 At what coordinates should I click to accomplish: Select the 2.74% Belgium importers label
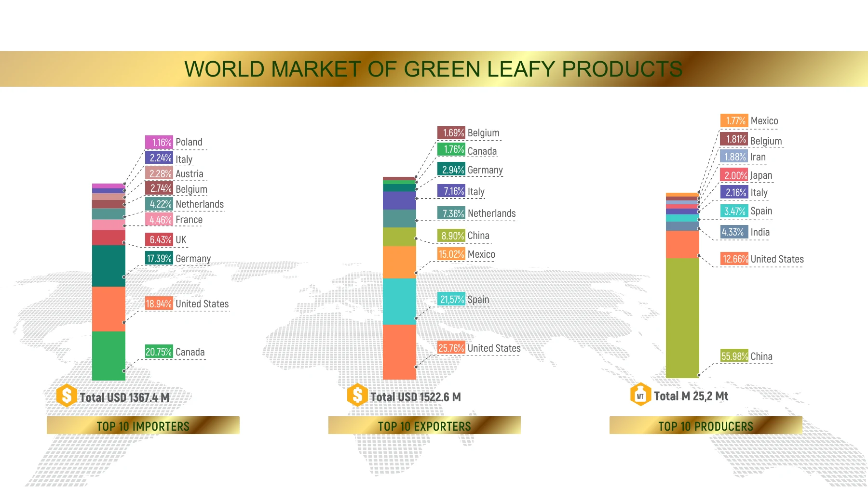coord(176,188)
